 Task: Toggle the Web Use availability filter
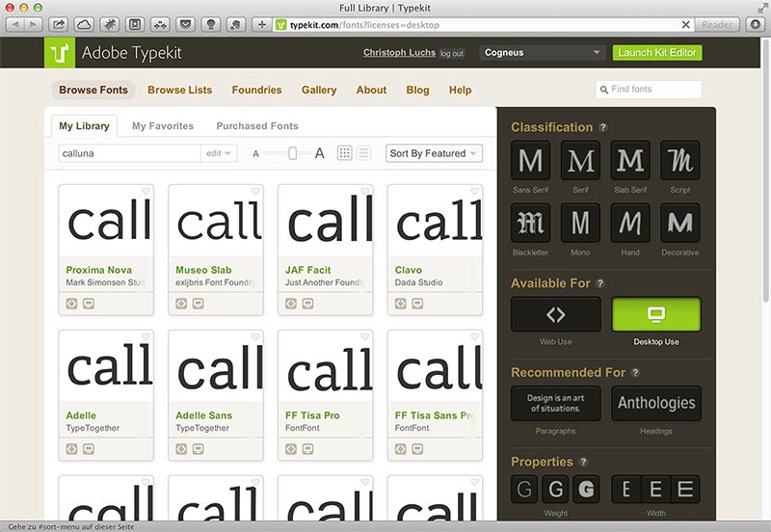pyautogui.click(x=556, y=314)
